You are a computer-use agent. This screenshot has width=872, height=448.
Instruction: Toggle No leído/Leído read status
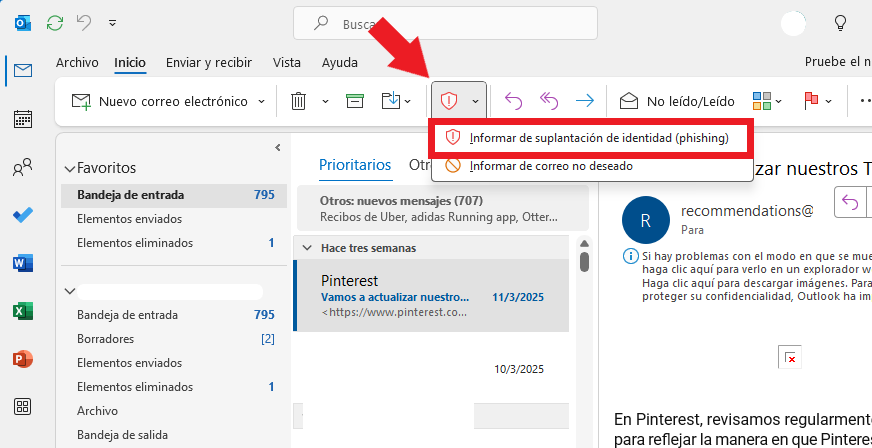677,101
